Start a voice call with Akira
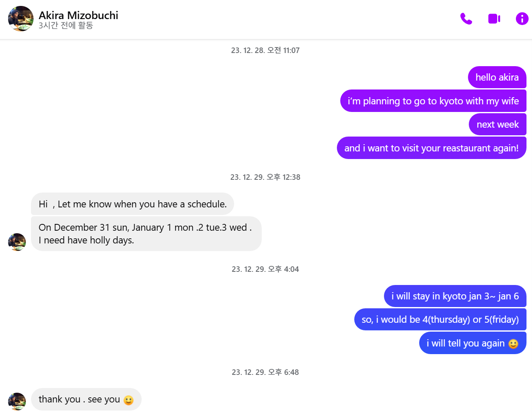This screenshot has height=419, width=532. (x=466, y=19)
